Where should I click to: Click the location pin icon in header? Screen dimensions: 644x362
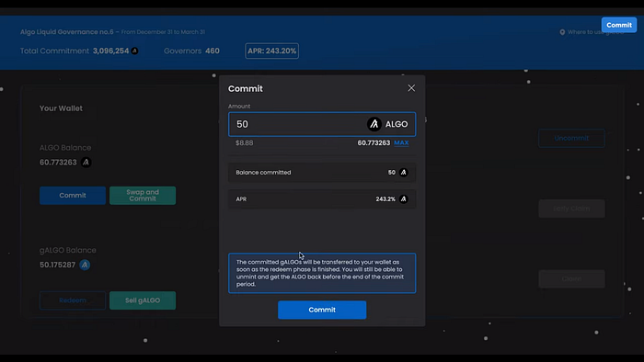pos(562,32)
